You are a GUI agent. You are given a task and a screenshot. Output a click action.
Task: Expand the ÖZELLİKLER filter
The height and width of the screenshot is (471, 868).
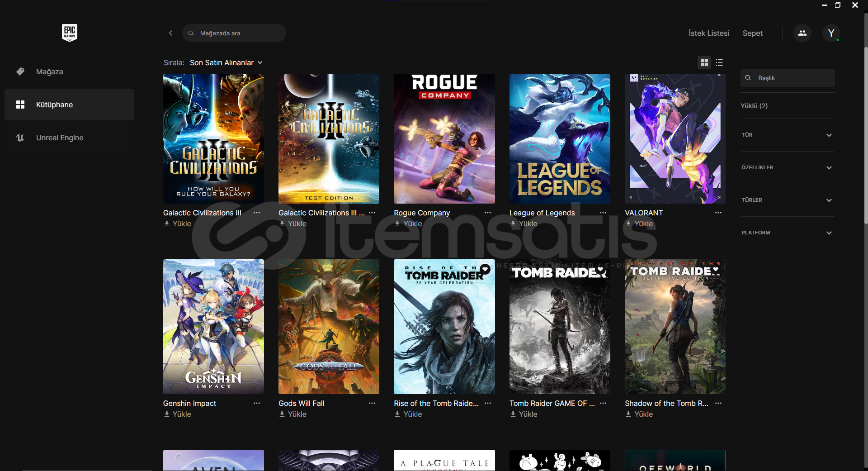(x=787, y=167)
